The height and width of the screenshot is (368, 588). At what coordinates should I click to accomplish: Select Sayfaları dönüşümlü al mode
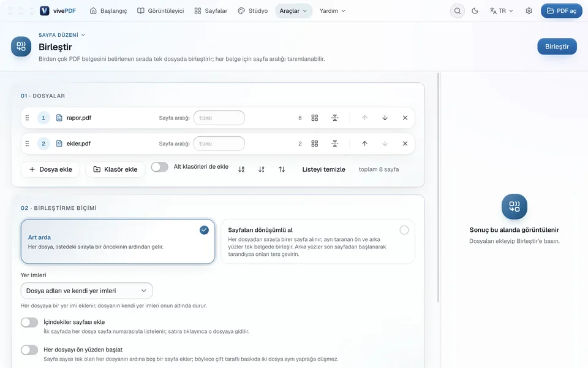point(318,242)
